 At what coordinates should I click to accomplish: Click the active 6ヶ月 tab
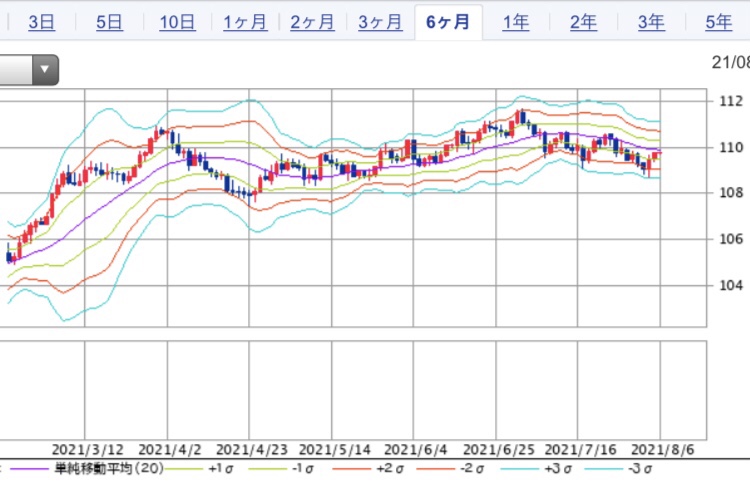click(448, 22)
